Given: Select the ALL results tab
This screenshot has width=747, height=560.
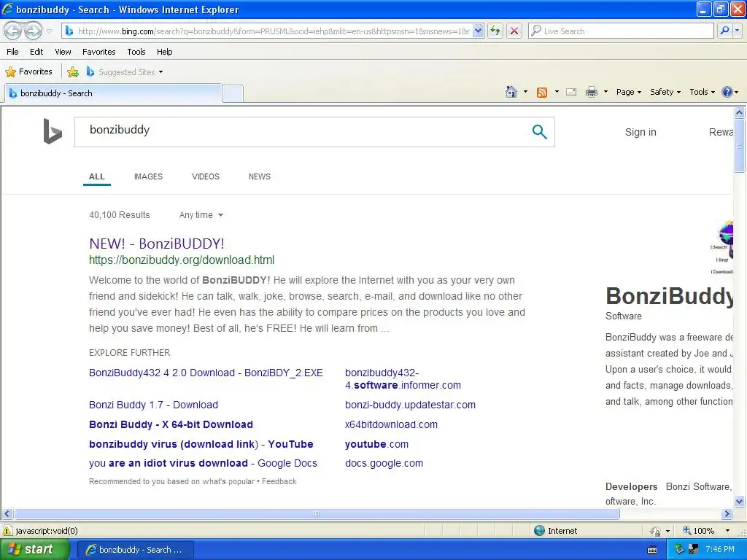Looking at the screenshot, I should (97, 176).
